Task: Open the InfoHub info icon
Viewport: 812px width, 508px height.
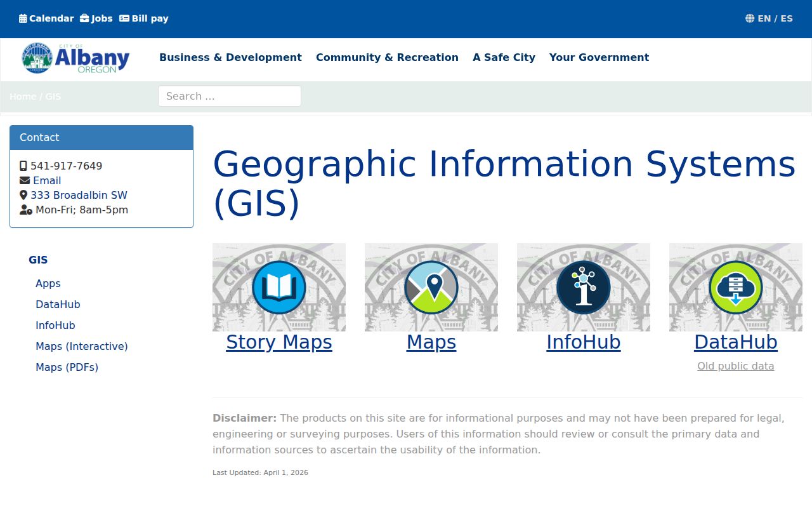Action: 584,287
